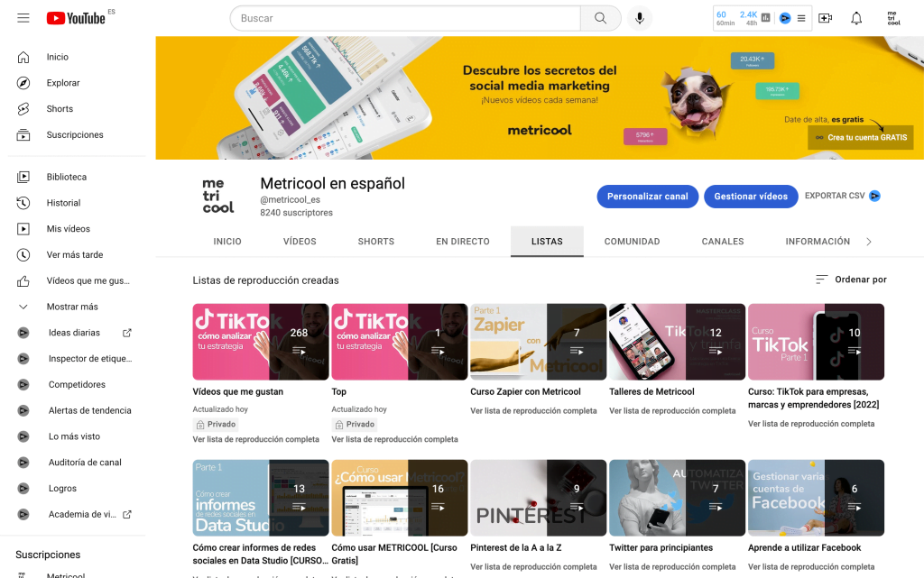924x578 pixels.
Task: Click the tab bar right chevron arrow
Action: point(869,242)
